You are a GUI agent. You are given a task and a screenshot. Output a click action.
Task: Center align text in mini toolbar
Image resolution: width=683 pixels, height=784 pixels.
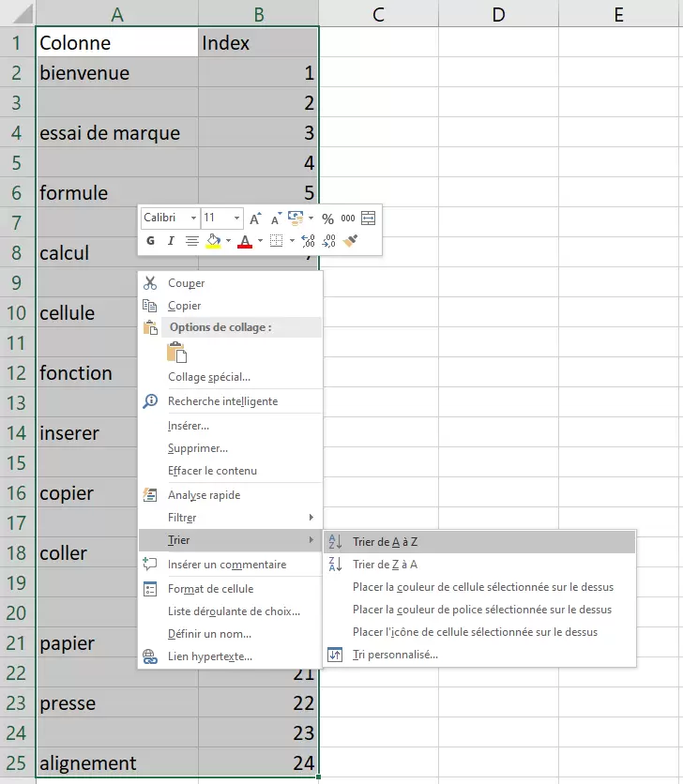click(191, 241)
